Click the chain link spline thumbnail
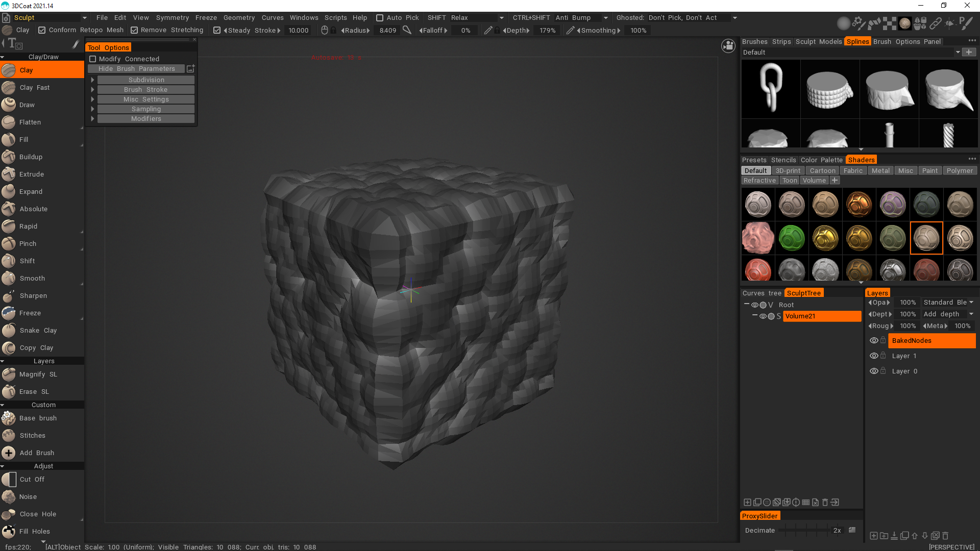 point(771,89)
